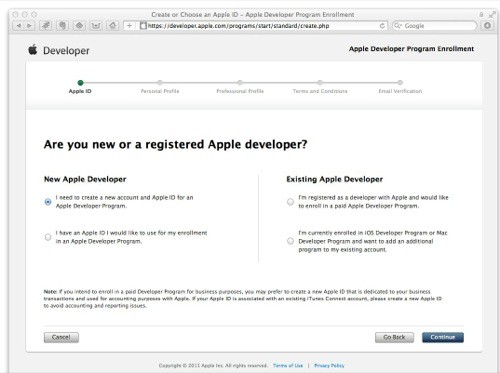Click the 'Existing Apple Developer' heading
The image size is (500, 373).
click(x=335, y=179)
